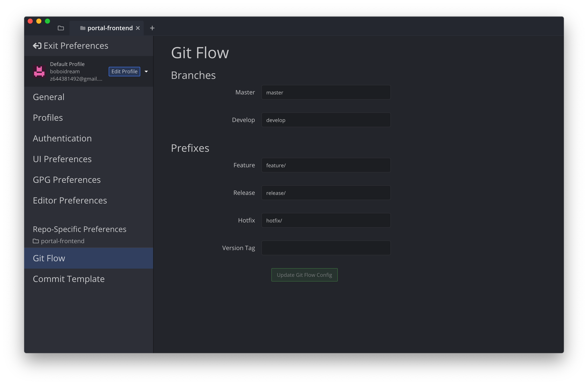Click the pink profile avatar

pos(39,71)
